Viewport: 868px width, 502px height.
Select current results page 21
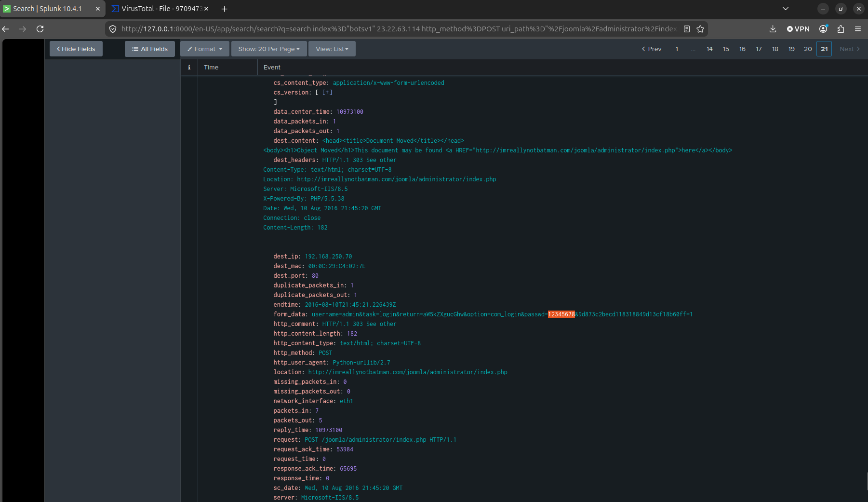pyautogui.click(x=824, y=49)
